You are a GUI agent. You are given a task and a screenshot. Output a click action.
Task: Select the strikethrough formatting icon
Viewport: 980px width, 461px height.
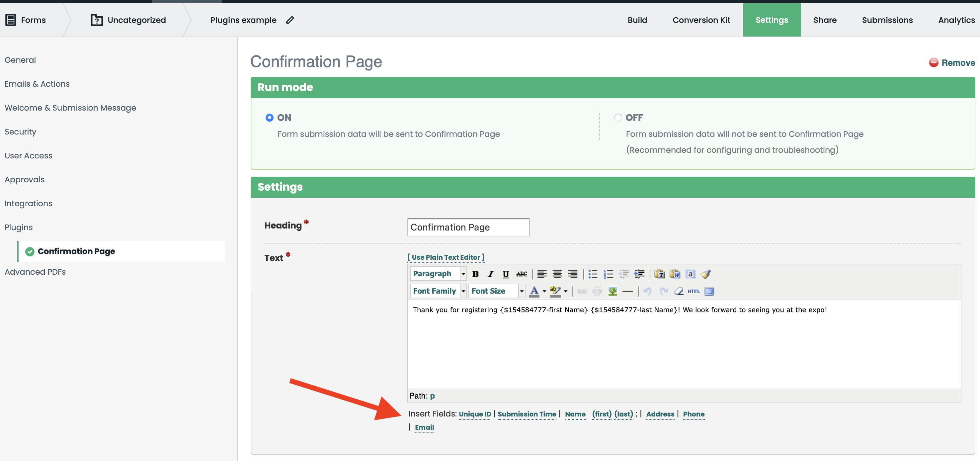coord(521,274)
